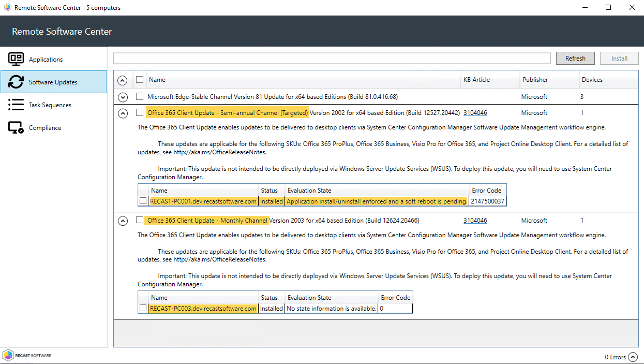Collapse the Semi-annual Channel update details
The image size is (644, 364).
pyautogui.click(x=123, y=113)
